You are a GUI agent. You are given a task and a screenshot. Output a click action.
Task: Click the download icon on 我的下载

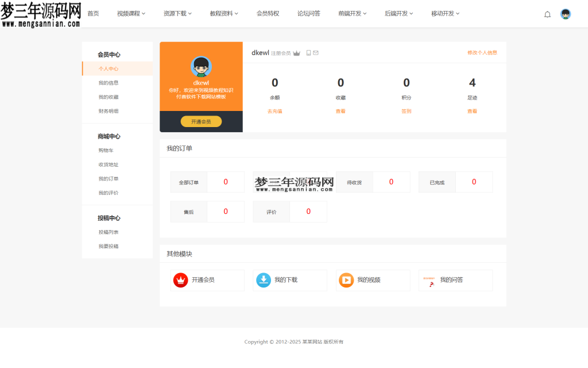pos(262,280)
